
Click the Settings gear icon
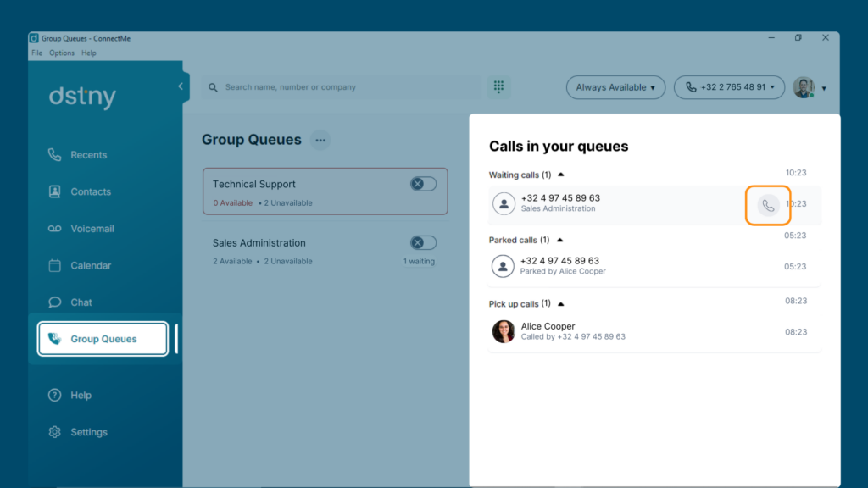click(x=54, y=432)
